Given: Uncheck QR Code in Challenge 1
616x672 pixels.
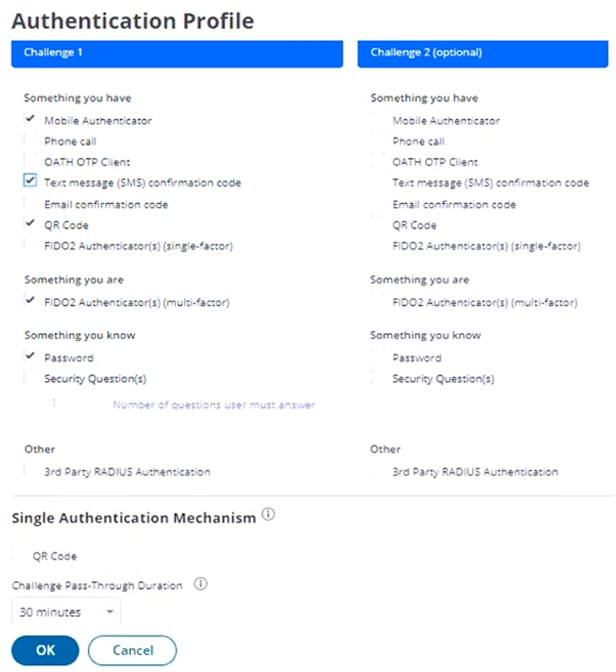Looking at the screenshot, I should tap(30, 224).
